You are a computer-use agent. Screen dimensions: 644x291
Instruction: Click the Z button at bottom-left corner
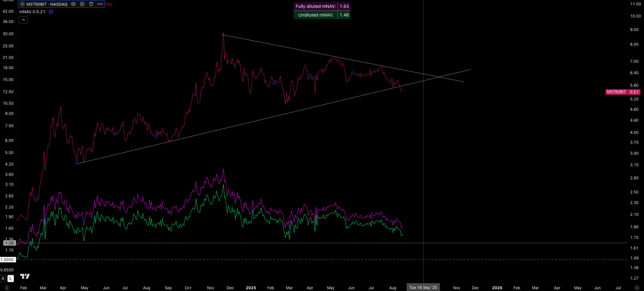coord(7,288)
